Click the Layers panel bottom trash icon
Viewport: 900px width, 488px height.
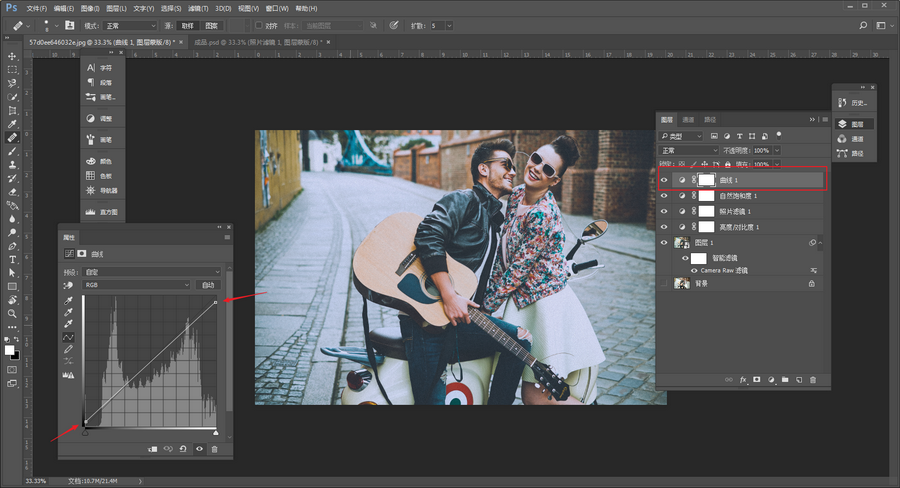pyautogui.click(x=813, y=380)
